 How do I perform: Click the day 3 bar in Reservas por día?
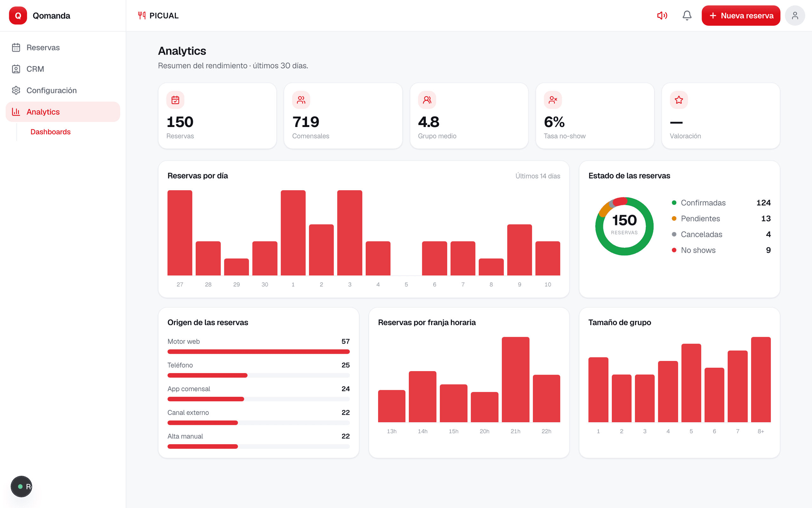(350, 233)
